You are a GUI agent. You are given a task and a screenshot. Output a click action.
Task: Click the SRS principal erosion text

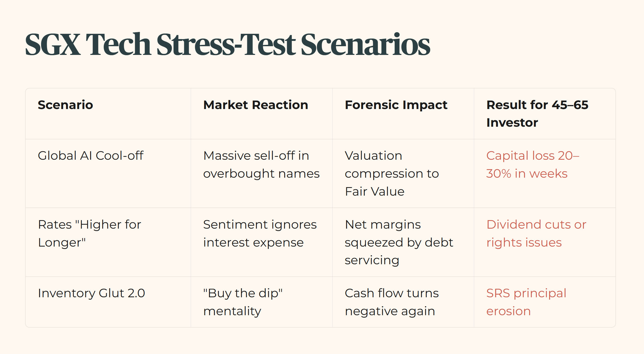(x=526, y=302)
